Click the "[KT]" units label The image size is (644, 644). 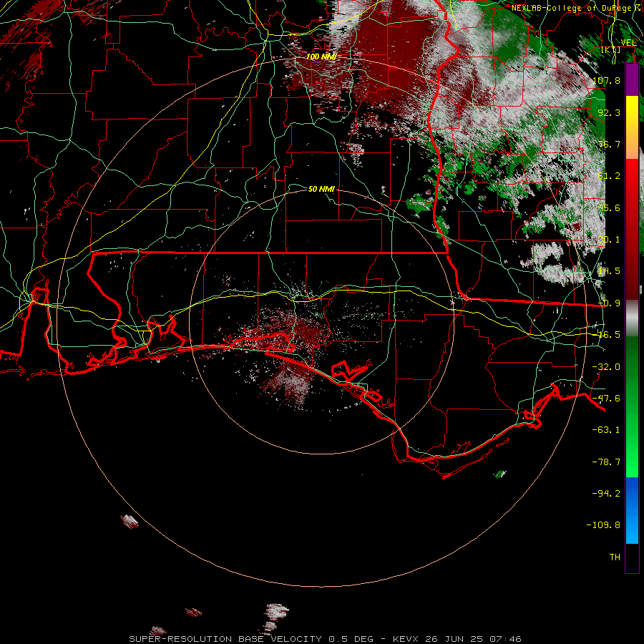[611, 50]
